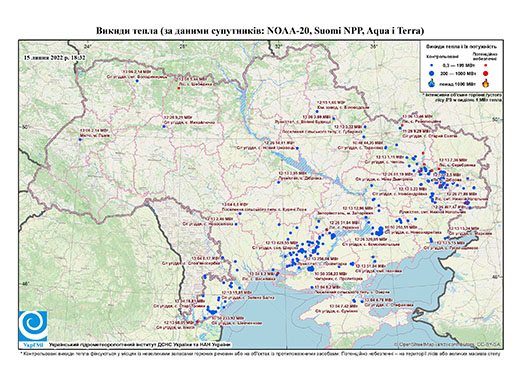The image size is (520, 368).
Task: Click the small blue dot legend symbol
Action: click(x=432, y=65)
